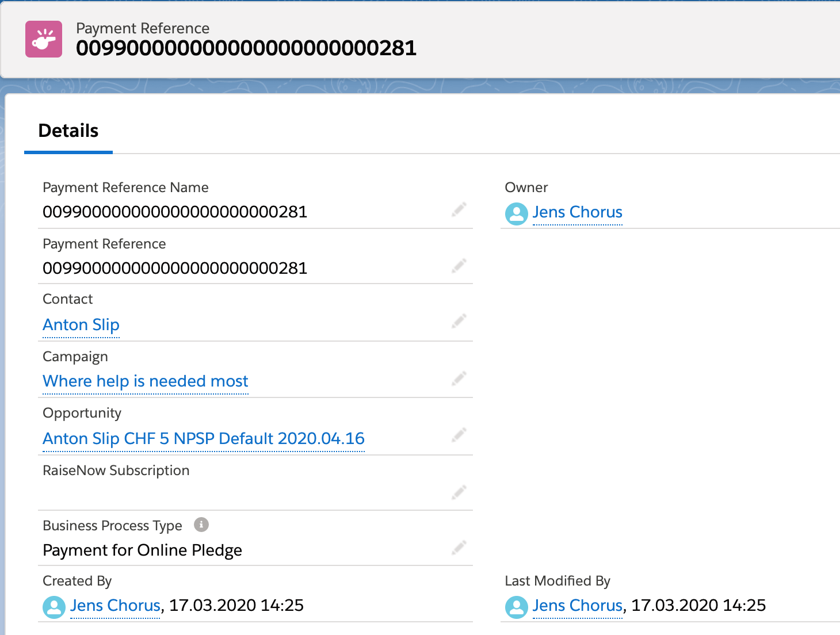Edit Contact using its pencil icon

click(459, 322)
